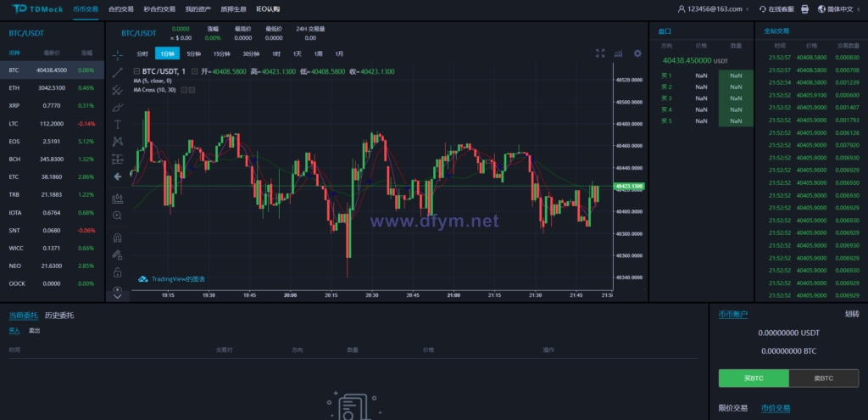The height and width of the screenshot is (420, 868).
Task: Click the price axis label 40423.1300
Action: point(630,187)
